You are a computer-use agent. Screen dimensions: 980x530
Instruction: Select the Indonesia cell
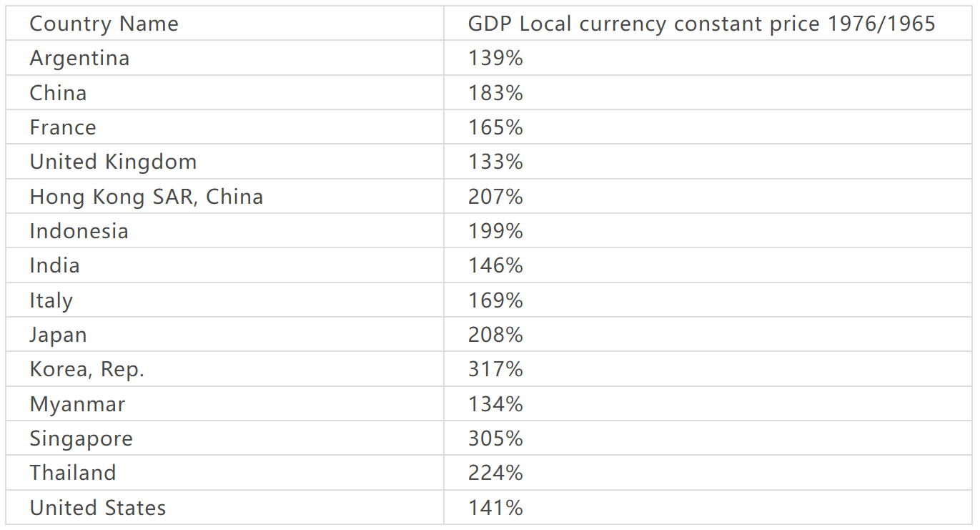click(x=79, y=231)
